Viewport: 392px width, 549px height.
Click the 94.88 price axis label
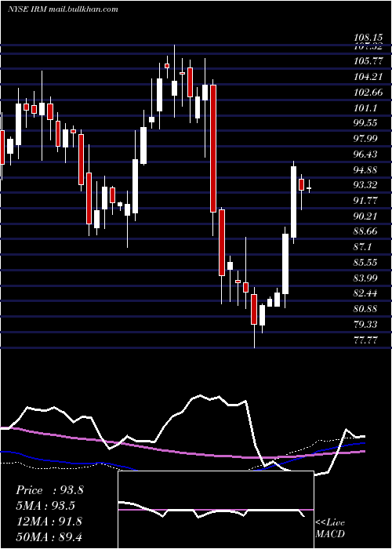click(x=366, y=170)
